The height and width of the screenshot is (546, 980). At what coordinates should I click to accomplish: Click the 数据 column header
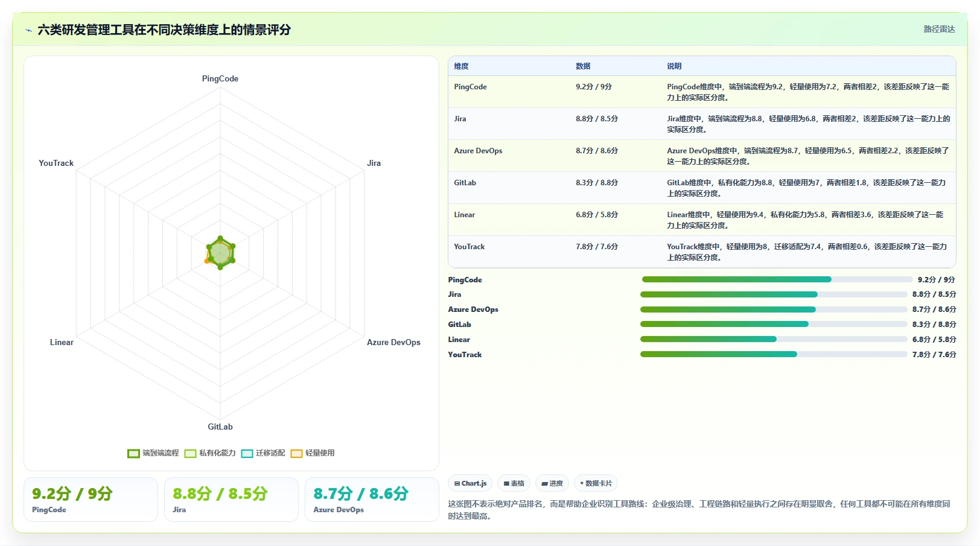click(x=583, y=66)
